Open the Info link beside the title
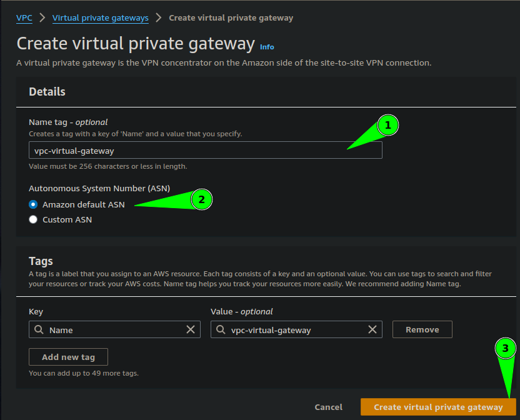 tap(267, 47)
